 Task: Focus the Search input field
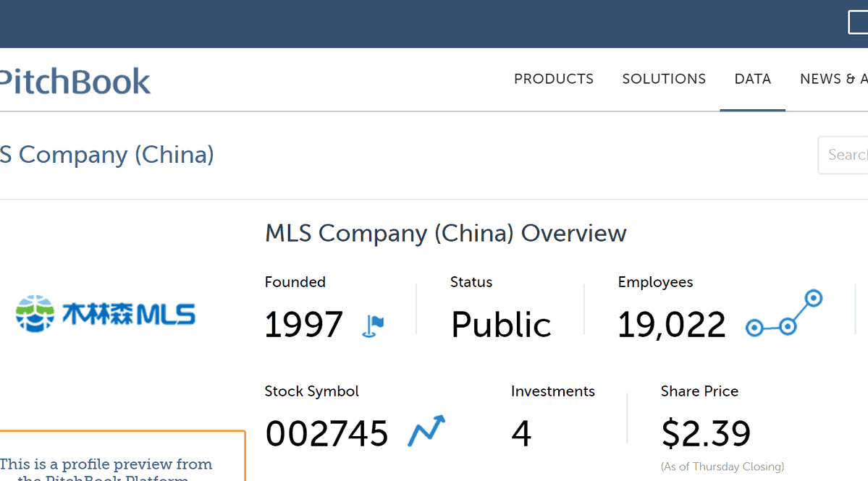pos(846,155)
